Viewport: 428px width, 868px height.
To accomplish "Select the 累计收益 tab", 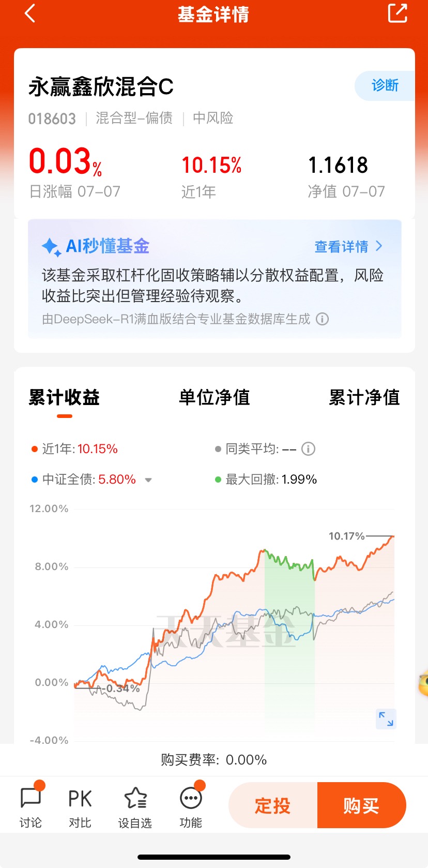I will [x=64, y=397].
